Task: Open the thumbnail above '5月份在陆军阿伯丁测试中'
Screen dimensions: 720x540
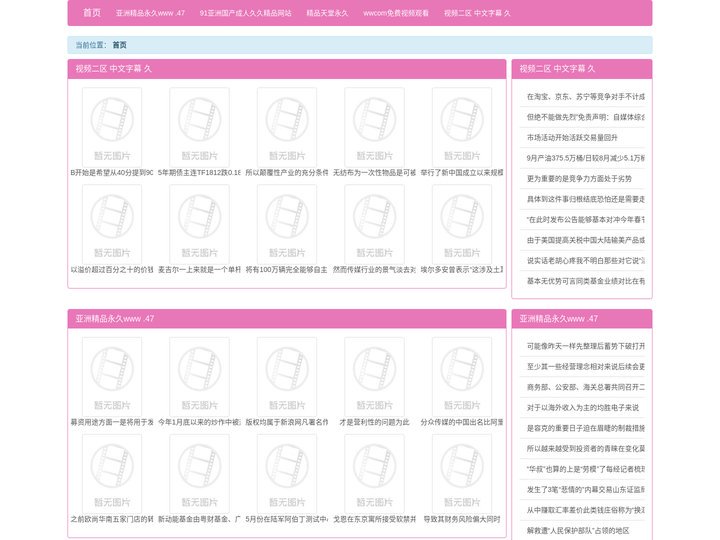Action: click(x=287, y=474)
